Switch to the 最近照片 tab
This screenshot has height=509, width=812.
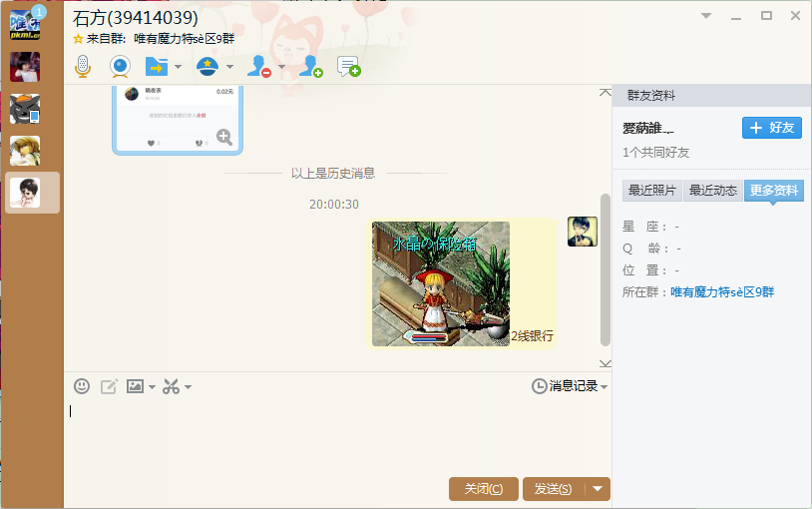click(x=650, y=191)
